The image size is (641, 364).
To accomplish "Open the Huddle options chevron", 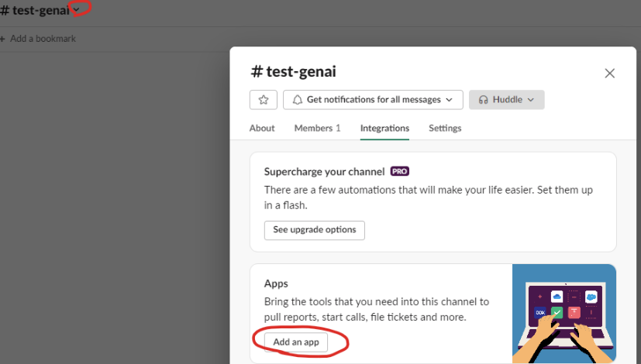I will point(531,100).
